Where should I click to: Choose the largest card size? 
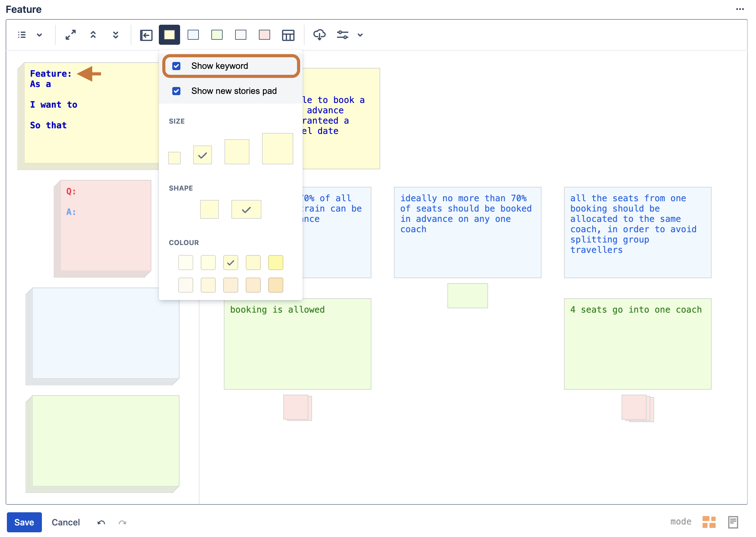(277, 149)
